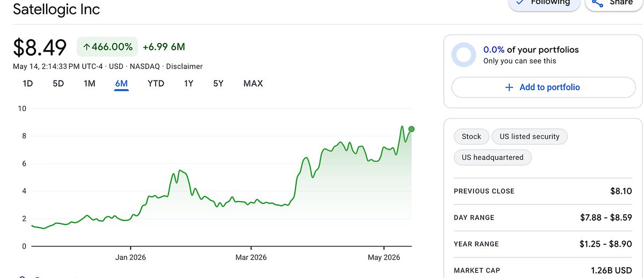
Task: Switch chart to 5Y range
Action: pos(218,84)
